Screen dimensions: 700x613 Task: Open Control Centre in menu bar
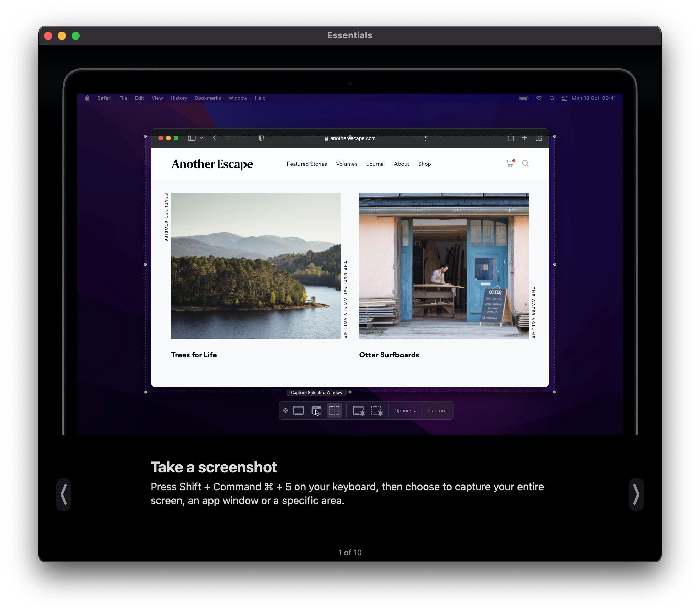(x=564, y=98)
